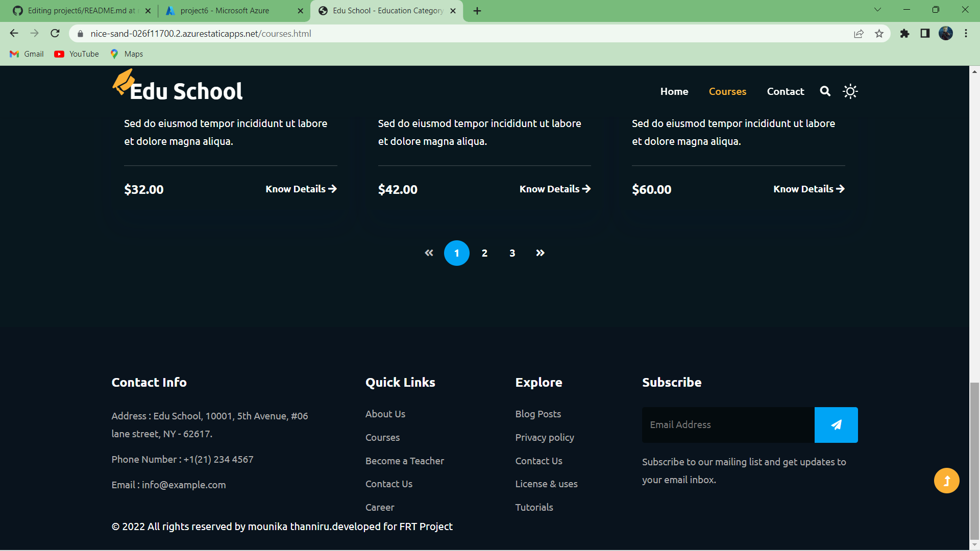Viewport: 980px width, 551px height.
Task: Toggle the browser side panel
Action: (x=925, y=34)
